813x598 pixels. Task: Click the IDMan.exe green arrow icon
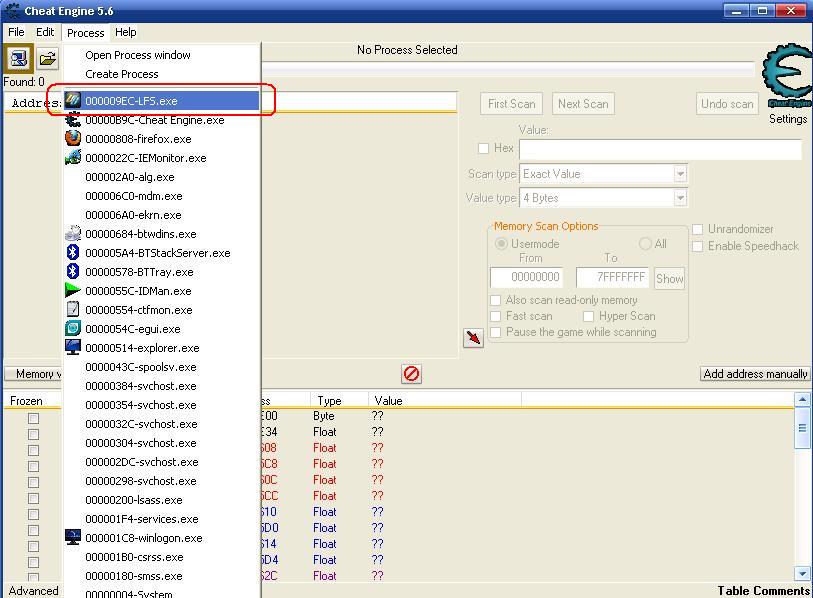[73, 290]
